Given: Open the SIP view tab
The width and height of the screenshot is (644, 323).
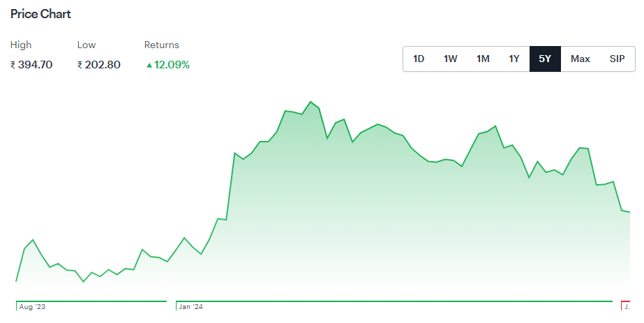Looking at the screenshot, I should 617,59.
